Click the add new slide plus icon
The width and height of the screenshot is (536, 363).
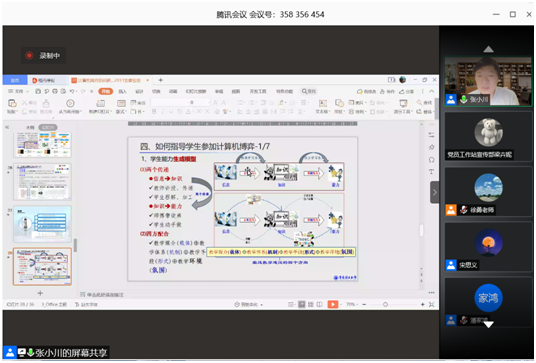pos(40,293)
